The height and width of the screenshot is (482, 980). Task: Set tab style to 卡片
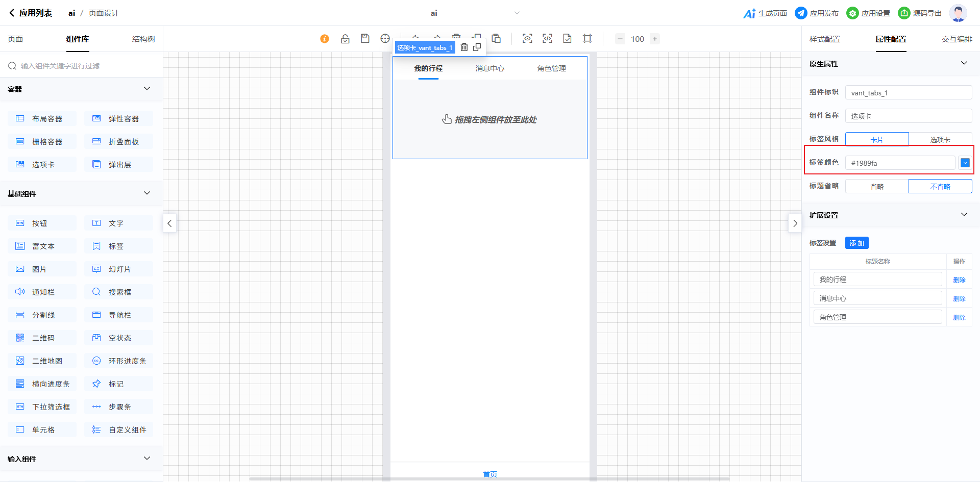(x=877, y=139)
